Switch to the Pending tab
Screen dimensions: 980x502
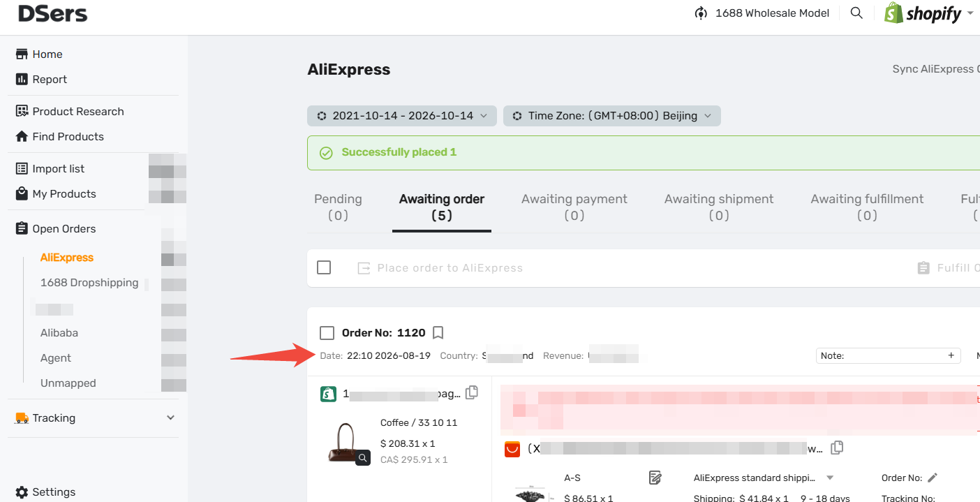[x=338, y=207]
